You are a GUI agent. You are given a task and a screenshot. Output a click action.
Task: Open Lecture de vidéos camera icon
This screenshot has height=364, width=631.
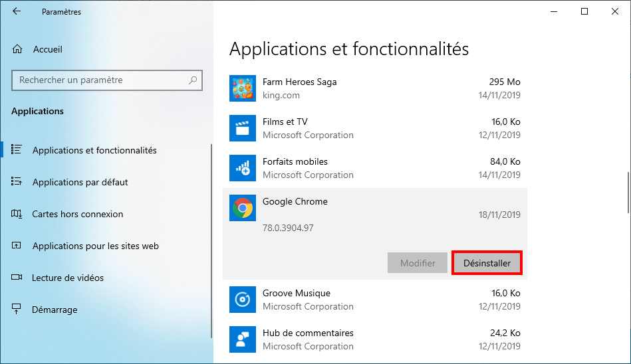click(x=17, y=277)
